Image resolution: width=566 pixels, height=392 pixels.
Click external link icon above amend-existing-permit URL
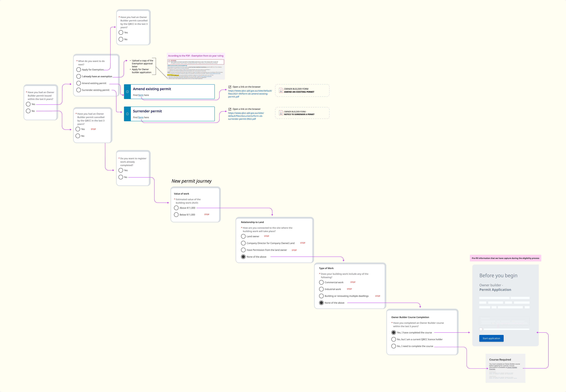click(x=230, y=87)
